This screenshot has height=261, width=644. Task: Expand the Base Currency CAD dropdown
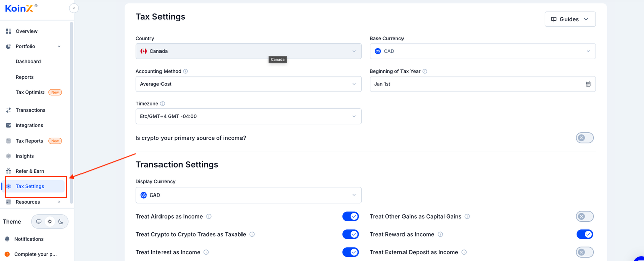click(x=482, y=51)
